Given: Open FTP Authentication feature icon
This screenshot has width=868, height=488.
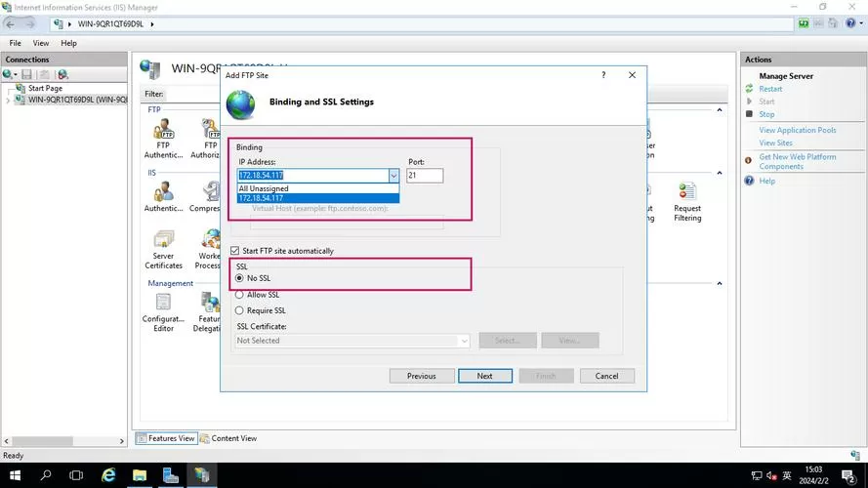Looking at the screenshot, I should [x=163, y=139].
